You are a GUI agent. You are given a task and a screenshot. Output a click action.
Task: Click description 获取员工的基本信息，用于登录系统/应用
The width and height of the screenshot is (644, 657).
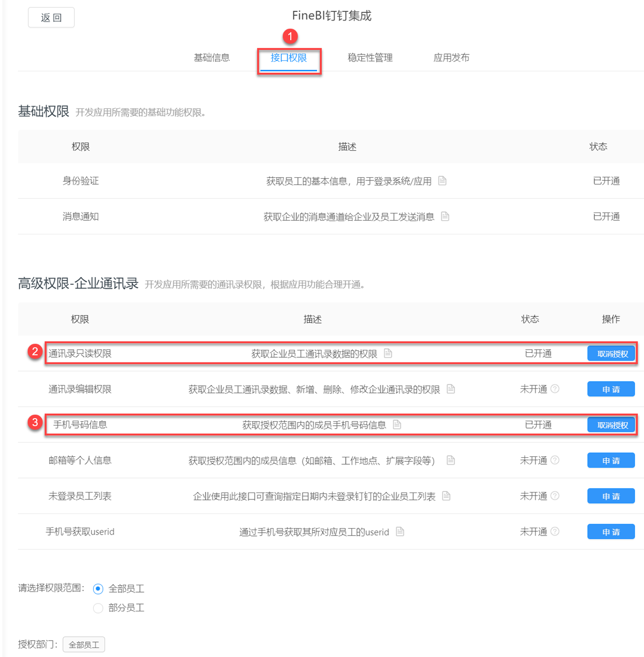(349, 181)
